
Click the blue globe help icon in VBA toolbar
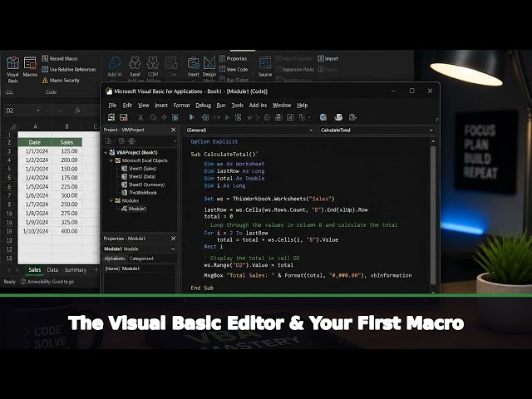click(x=323, y=117)
